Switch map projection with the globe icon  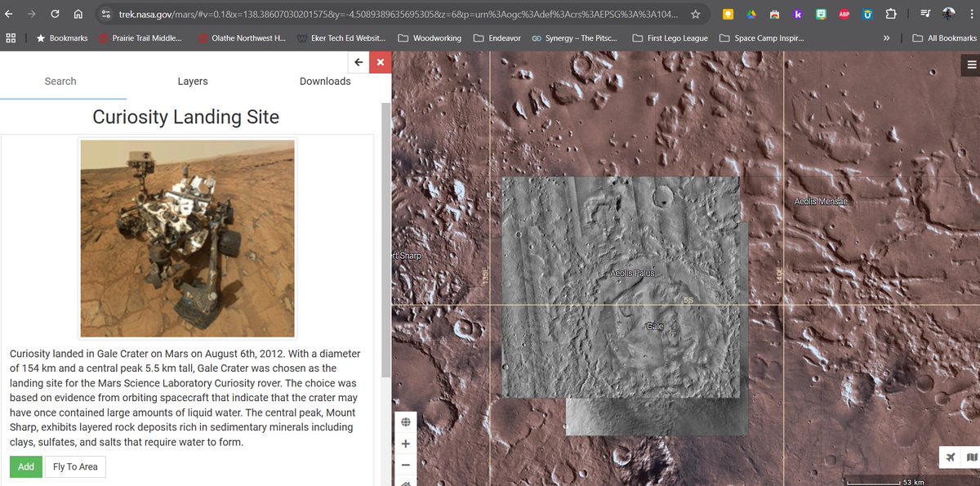(406, 422)
